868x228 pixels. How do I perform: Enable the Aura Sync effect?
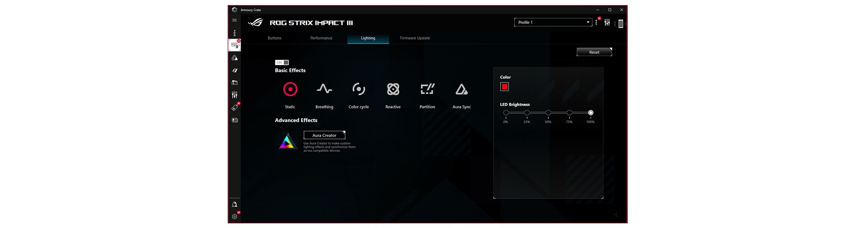(462, 89)
